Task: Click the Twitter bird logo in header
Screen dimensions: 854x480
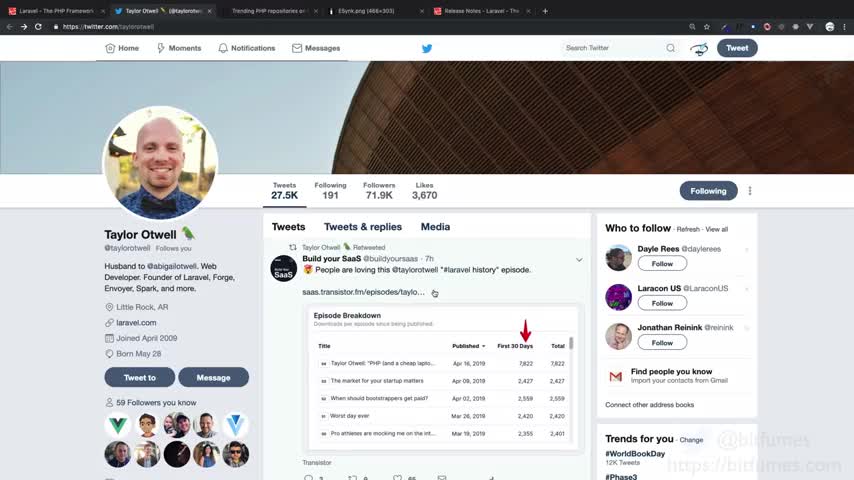Action: pyautogui.click(x=427, y=48)
